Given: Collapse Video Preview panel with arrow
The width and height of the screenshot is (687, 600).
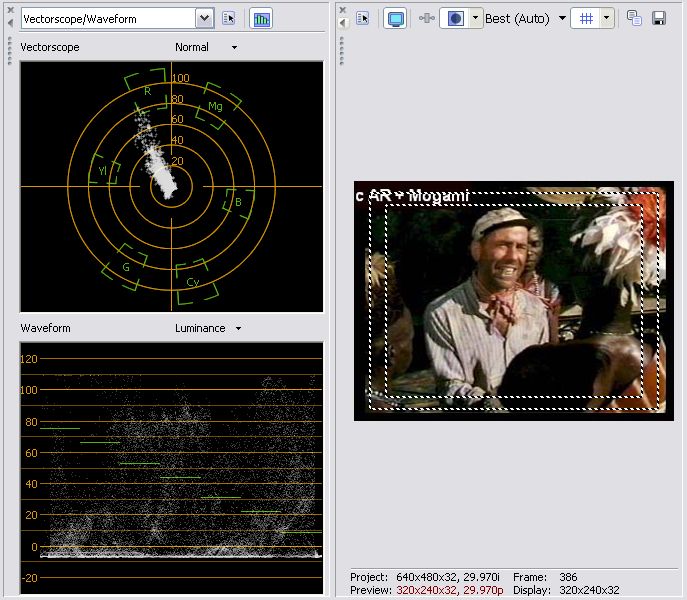Looking at the screenshot, I should tap(343, 22).
